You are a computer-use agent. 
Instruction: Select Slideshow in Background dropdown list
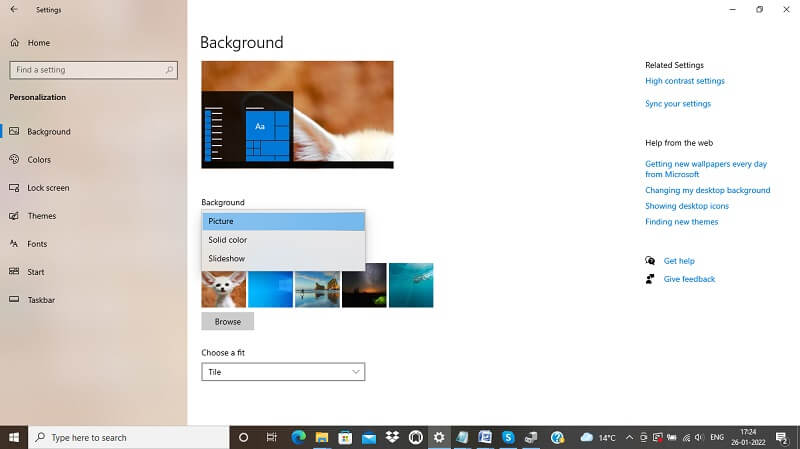click(x=283, y=259)
